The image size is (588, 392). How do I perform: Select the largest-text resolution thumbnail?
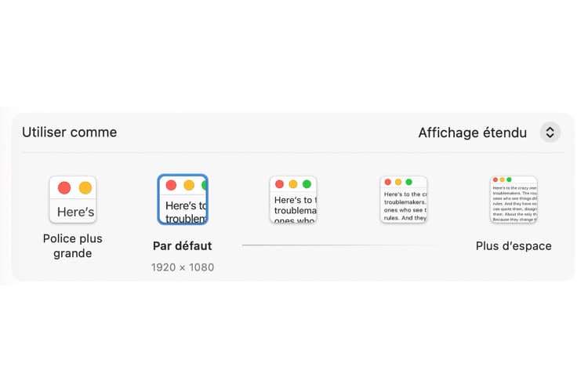click(x=73, y=199)
